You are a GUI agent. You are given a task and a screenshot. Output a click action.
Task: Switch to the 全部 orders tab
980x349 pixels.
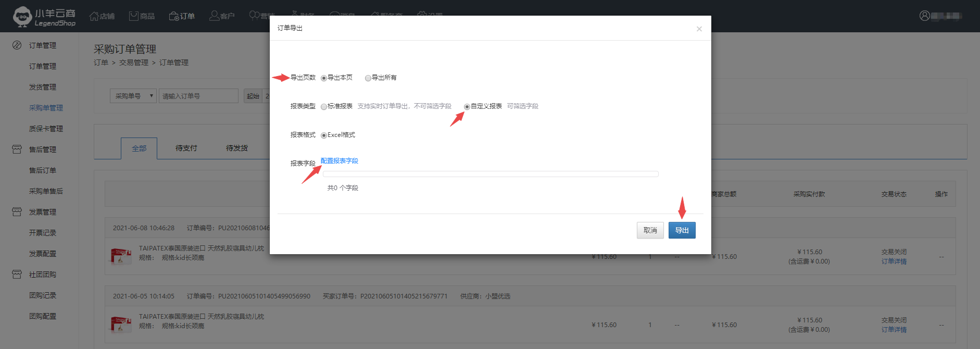(x=139, y=148)
